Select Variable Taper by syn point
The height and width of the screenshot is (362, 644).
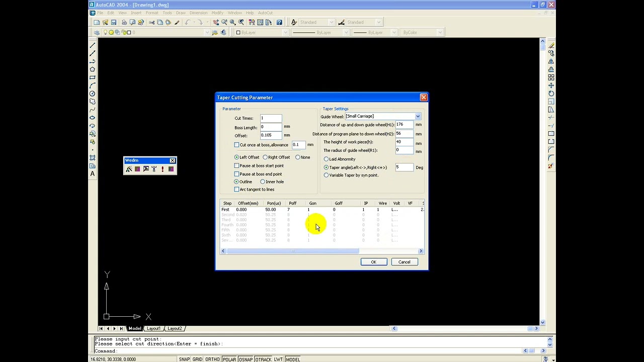tap(326, 175)
